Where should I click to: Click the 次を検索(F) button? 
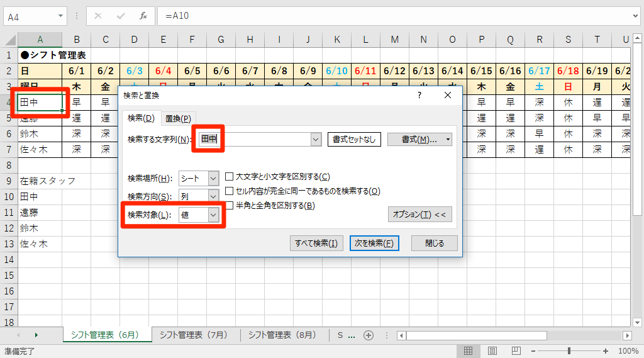tap(374, 243)
